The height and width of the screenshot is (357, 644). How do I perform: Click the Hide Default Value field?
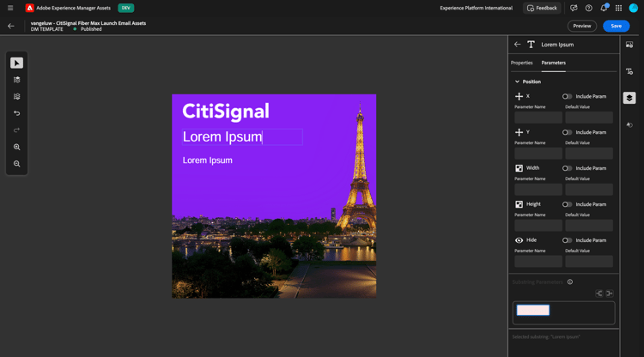(x=589, y=262)
